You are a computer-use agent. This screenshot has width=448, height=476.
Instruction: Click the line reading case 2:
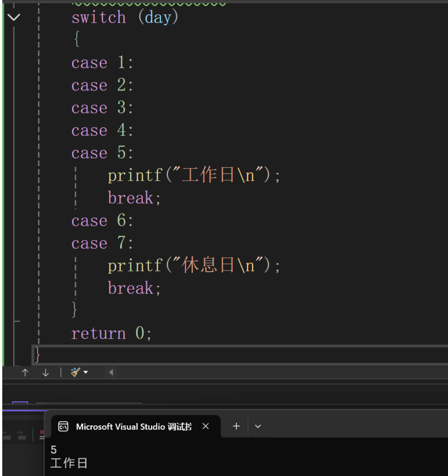pyautogui.click(x=102, y=85)
